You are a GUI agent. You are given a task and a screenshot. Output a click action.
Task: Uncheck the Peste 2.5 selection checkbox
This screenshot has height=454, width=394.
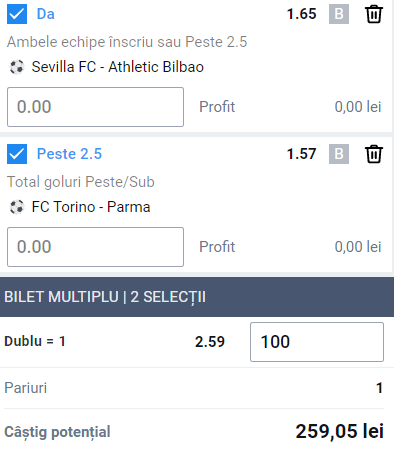tap(17, 154)
